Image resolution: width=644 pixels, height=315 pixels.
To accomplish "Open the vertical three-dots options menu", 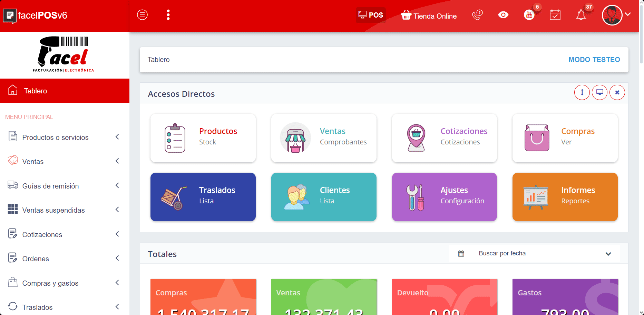I will tap(168, 15).
